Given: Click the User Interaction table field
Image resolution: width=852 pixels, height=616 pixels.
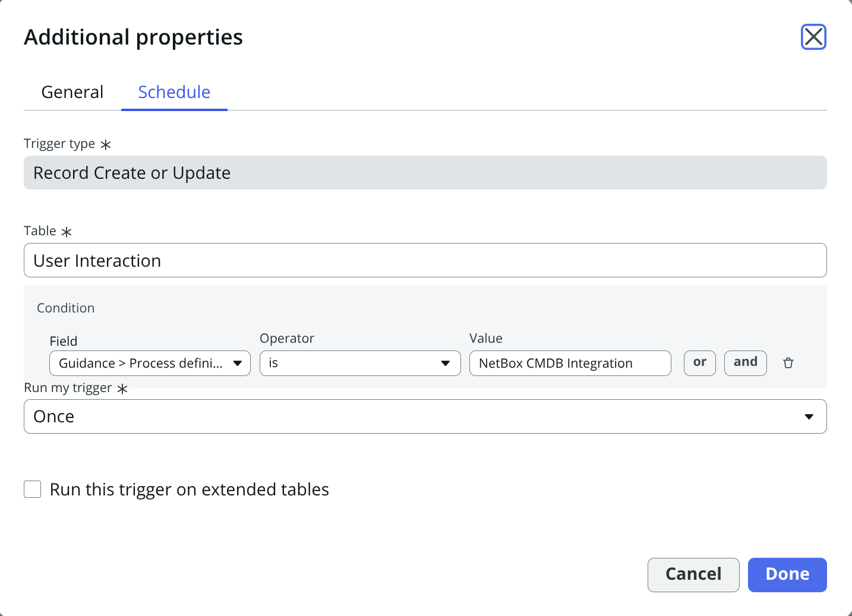Looking at the screenshot, I should 425,260.
